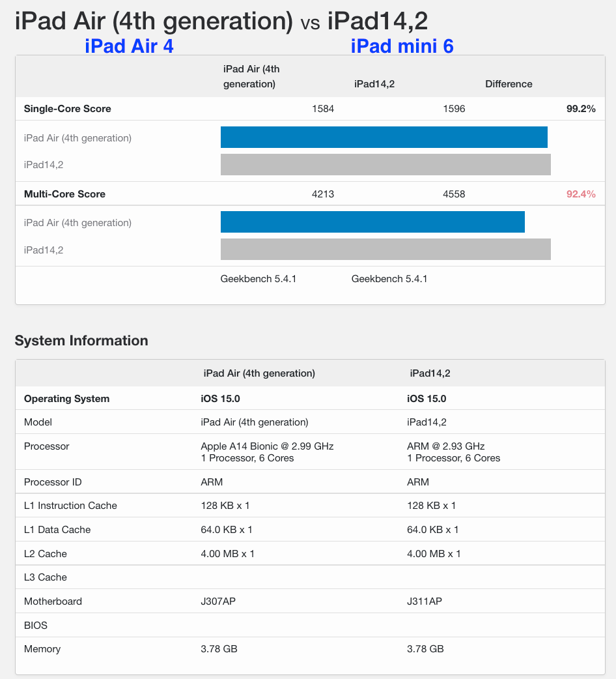Viewport: 616px width, 679px height.
Task: Click "iOS 15.0" in the iPad Air column
Action: point(220,399)
